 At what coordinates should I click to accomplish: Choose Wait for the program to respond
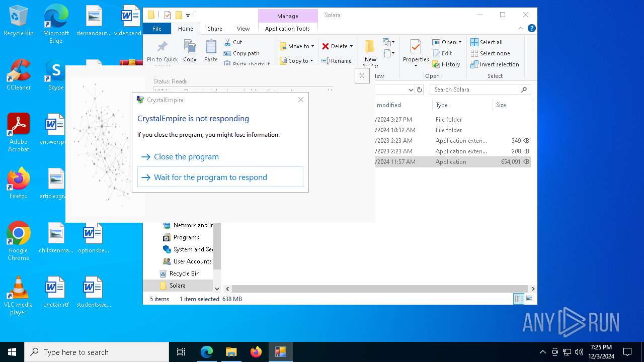(220, 177)
